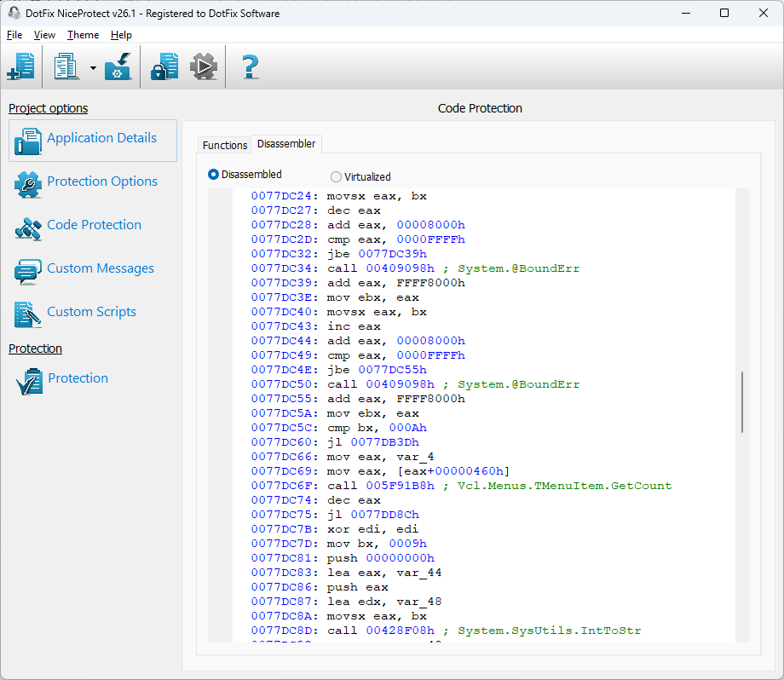The height and width of the screenshot is (680, 784).
Task: Click the xor edi, edi line
Action: (335, 529)
